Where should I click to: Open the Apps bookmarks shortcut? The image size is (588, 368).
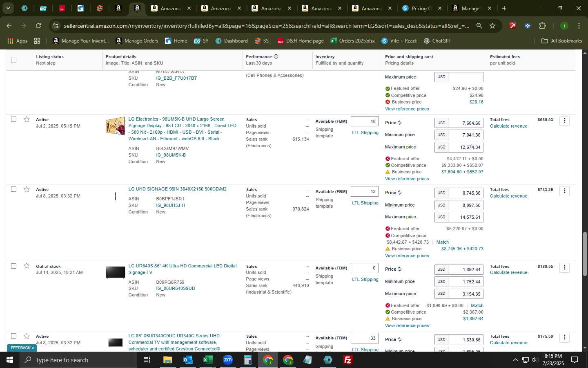click(x=18, y=41)
